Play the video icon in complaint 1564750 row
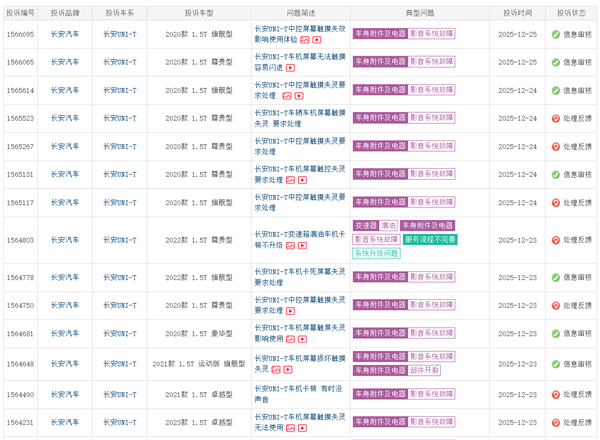The image size is (600, 440). [x=290, y=311]
